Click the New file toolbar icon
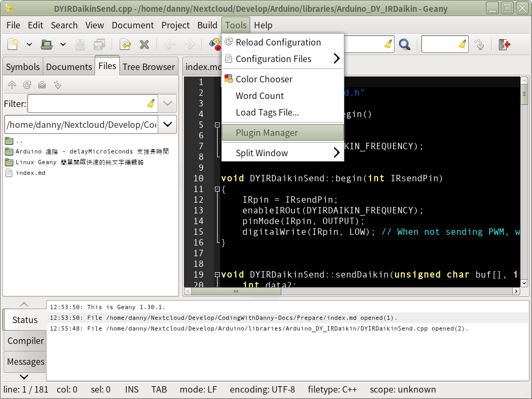This screenshot has width=532, height=399. click(x=13, y=44)
